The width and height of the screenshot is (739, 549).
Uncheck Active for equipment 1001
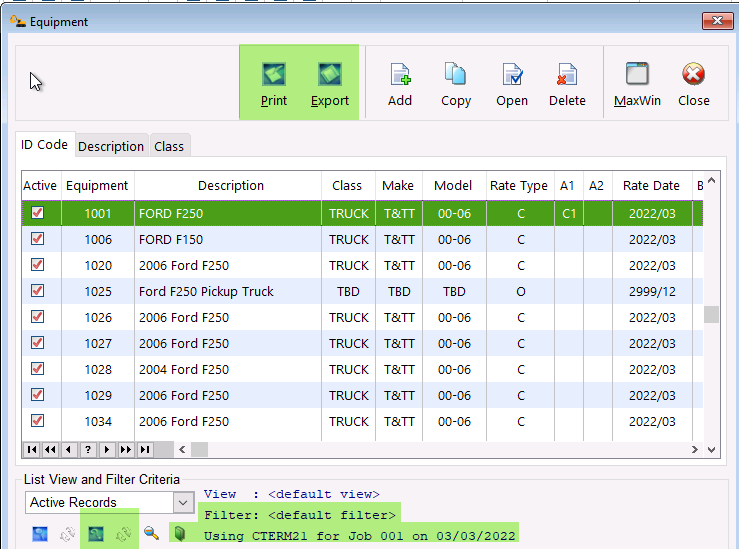38,213
